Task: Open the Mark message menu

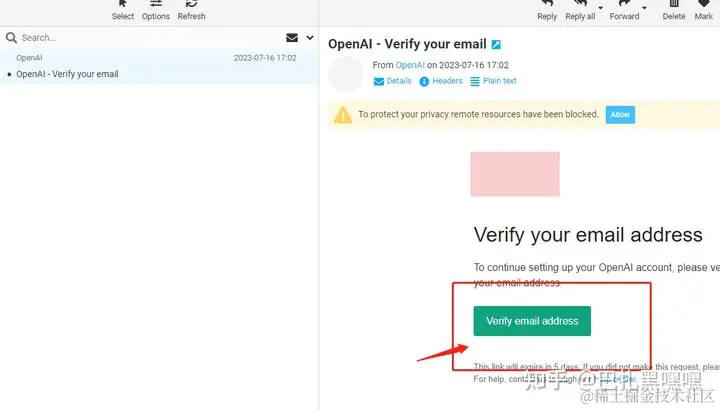Action: click(x=703, y=11)
